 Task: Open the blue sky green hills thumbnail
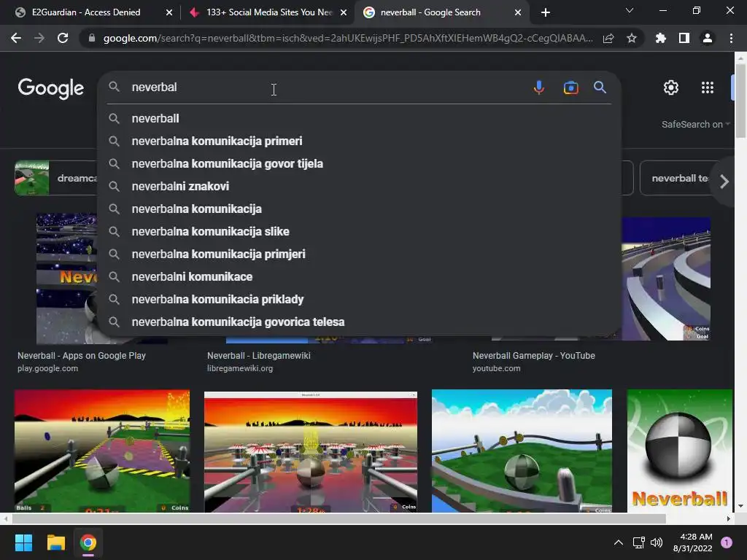pos(522,451)
